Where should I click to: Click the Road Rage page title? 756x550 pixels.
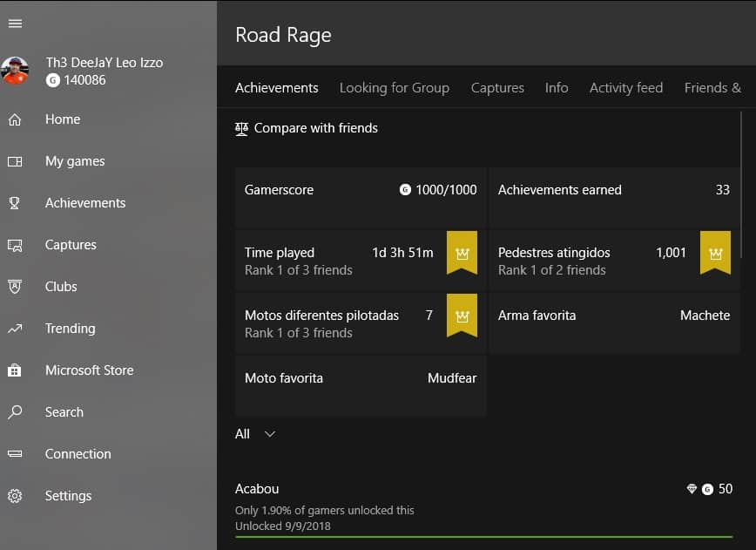[x=284, y=35]
